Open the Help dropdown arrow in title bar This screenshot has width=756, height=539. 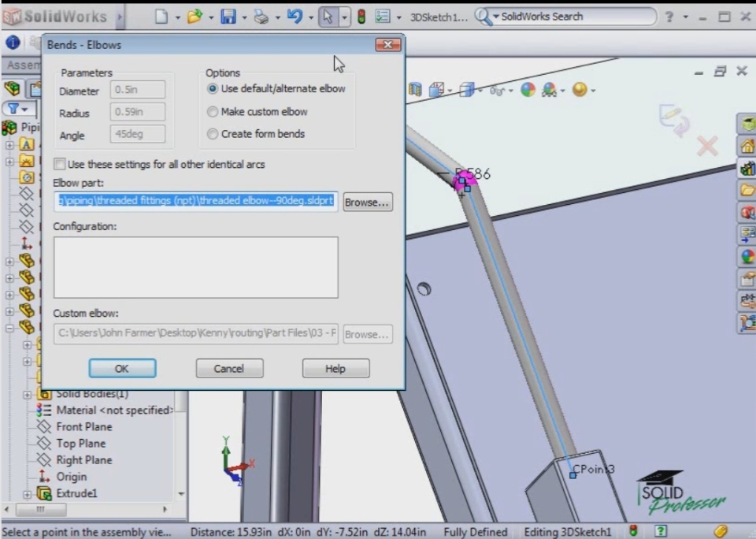pyautogui.click(x=685, y=17)
